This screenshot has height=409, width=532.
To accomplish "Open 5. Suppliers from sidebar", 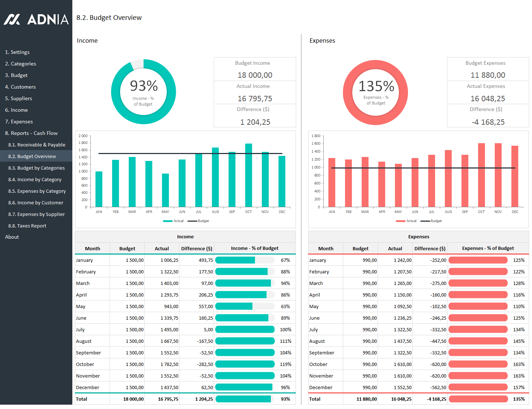I will tap(18, 98).
